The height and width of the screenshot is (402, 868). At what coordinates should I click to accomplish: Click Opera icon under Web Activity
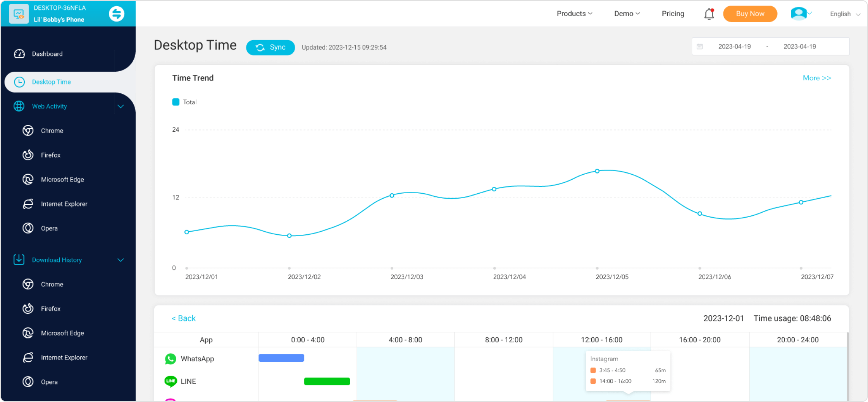[28, 228]
